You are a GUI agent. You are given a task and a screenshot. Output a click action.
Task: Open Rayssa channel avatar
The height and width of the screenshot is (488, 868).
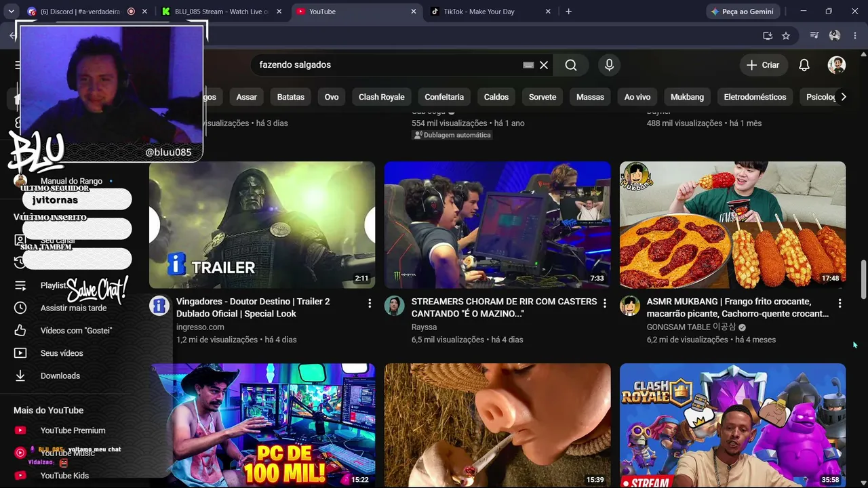[x=395, y=306]
